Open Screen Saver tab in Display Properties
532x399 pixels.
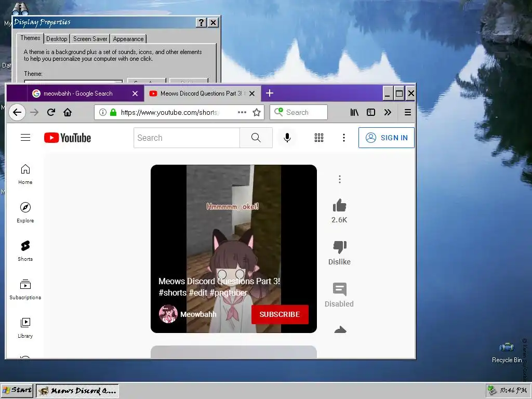tap(90, 38)
